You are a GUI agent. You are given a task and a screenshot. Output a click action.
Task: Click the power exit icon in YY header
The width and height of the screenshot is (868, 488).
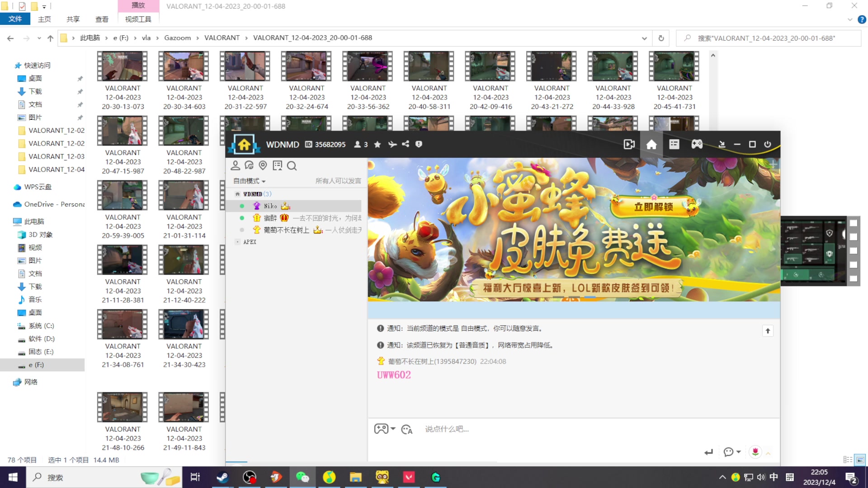(x=768, y=145)
